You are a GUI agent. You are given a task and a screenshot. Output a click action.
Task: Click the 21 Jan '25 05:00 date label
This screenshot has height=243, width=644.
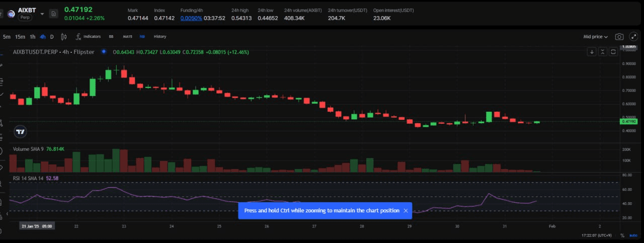click(37, 226)
